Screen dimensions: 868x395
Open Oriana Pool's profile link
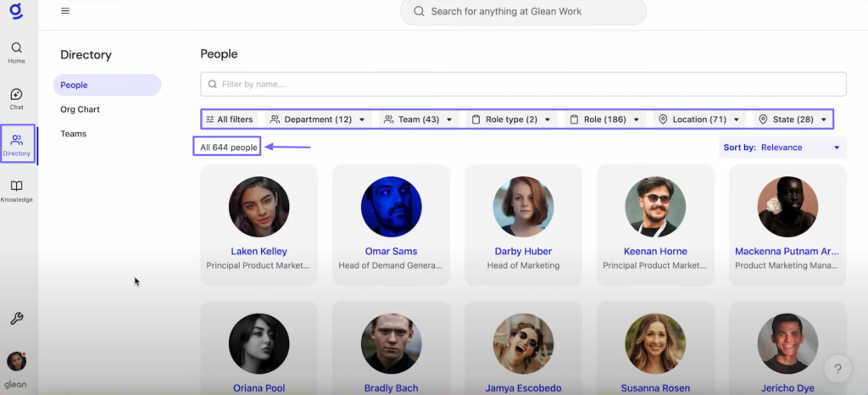[x=259, y=388]
